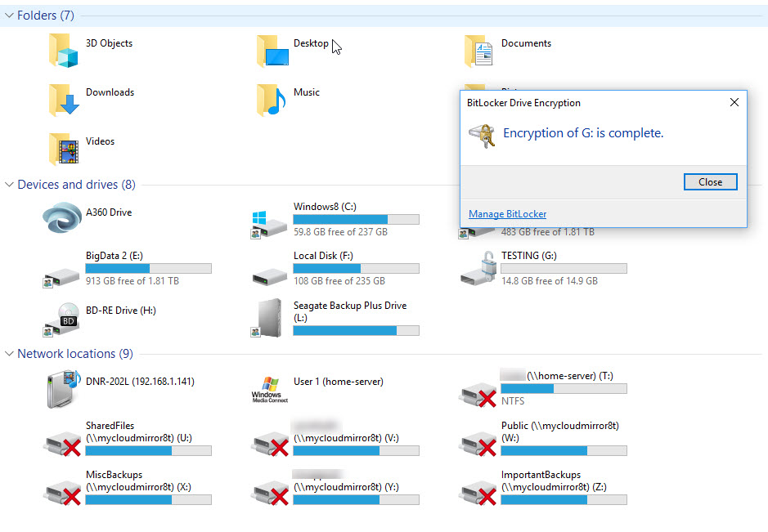Select the SharedFiles (U:) network drive icon

[63, 444]
